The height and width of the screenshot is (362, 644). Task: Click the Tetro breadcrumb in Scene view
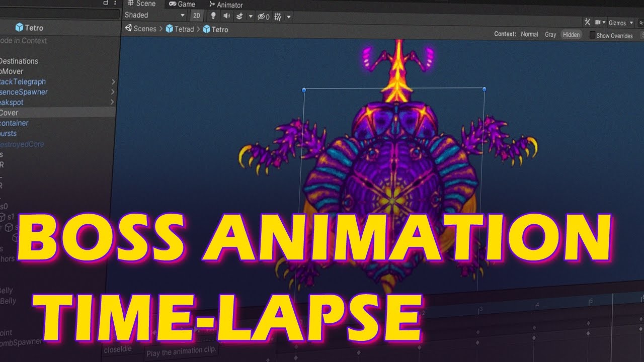tap(220, 30)
